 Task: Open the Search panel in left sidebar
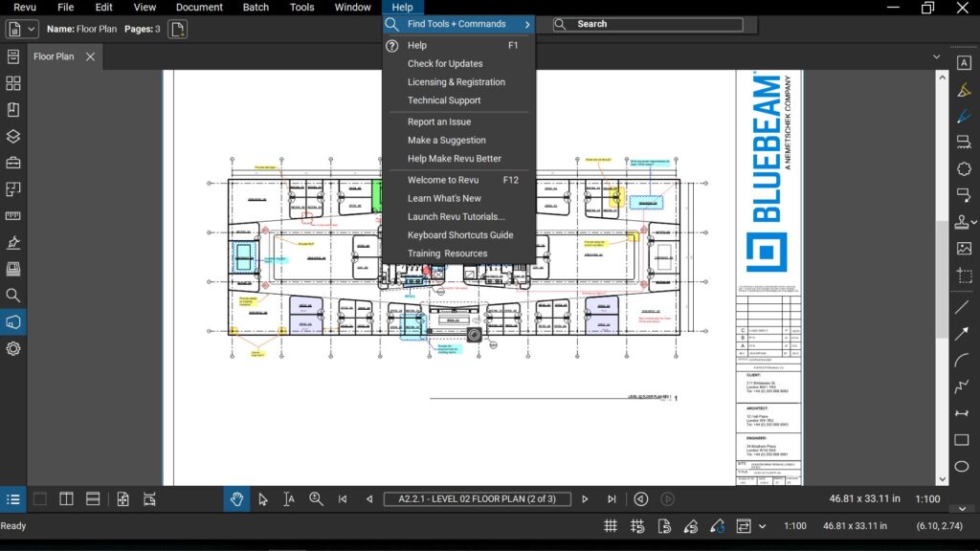click(13, 295)
